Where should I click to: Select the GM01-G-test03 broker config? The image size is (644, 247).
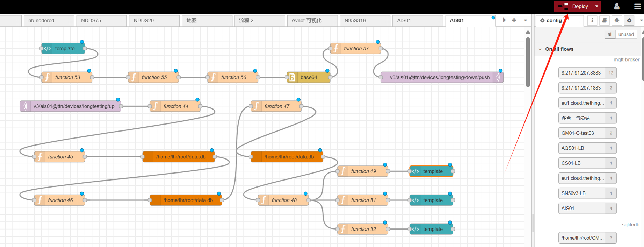pyautogui.click(x=587, y=133)
